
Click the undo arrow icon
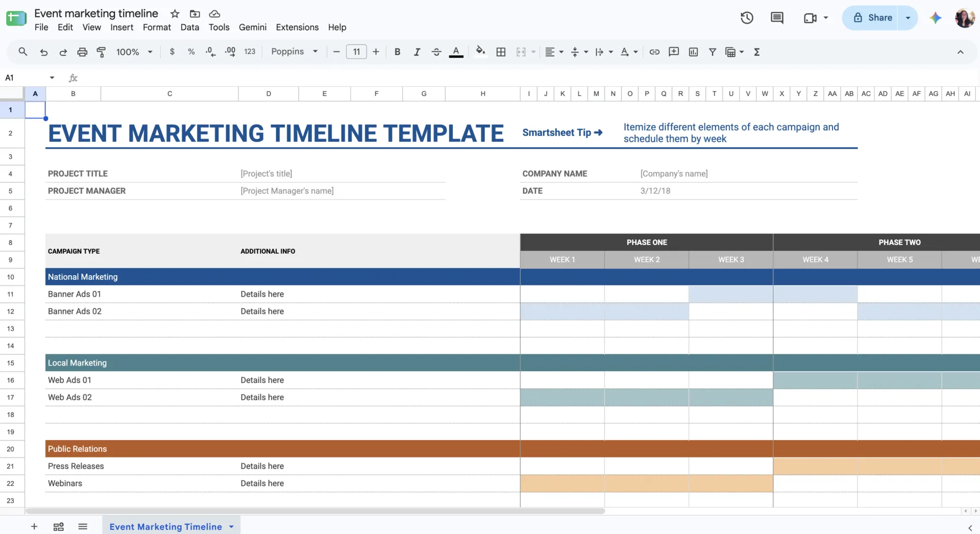43,52
